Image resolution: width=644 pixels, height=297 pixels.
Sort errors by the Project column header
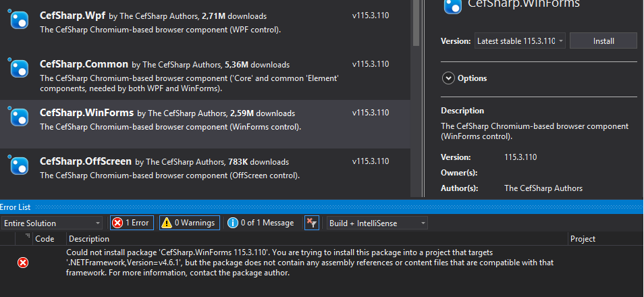[583, 239]
